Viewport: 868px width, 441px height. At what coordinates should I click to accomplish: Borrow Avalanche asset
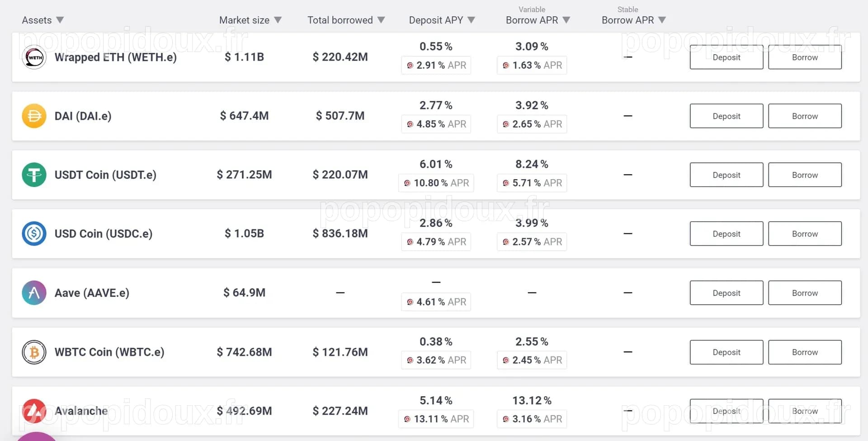click(x=805, y=411)
